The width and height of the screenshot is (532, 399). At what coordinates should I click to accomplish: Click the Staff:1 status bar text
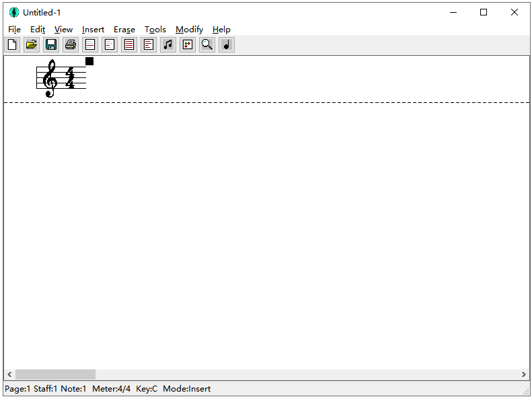pos(46,388)
